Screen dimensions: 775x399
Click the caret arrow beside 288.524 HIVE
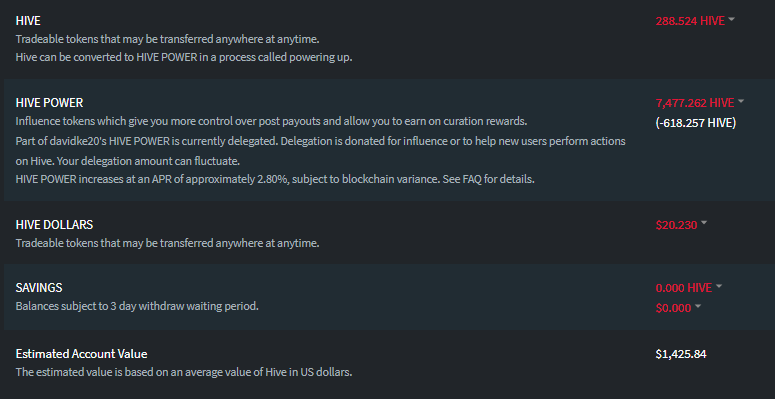(732, 19)
